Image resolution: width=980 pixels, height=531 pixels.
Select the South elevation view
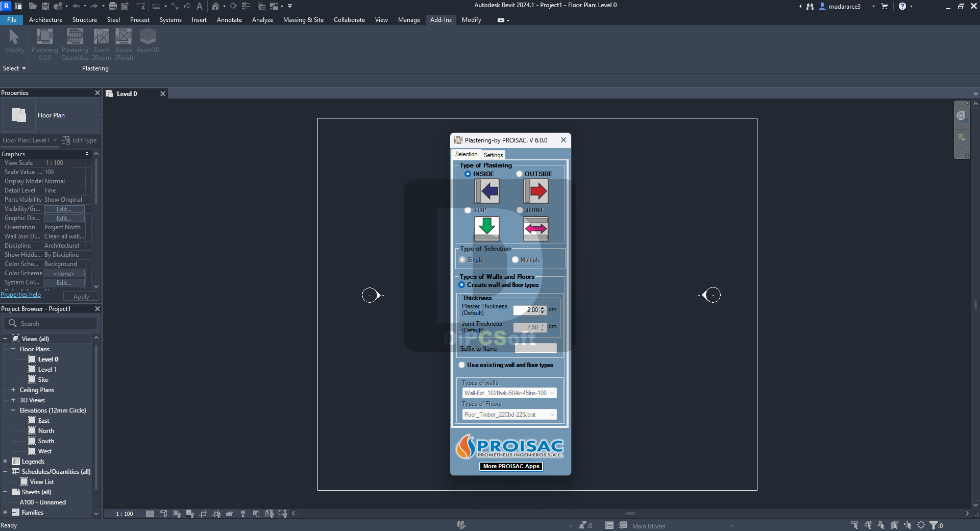coord(46,441)
